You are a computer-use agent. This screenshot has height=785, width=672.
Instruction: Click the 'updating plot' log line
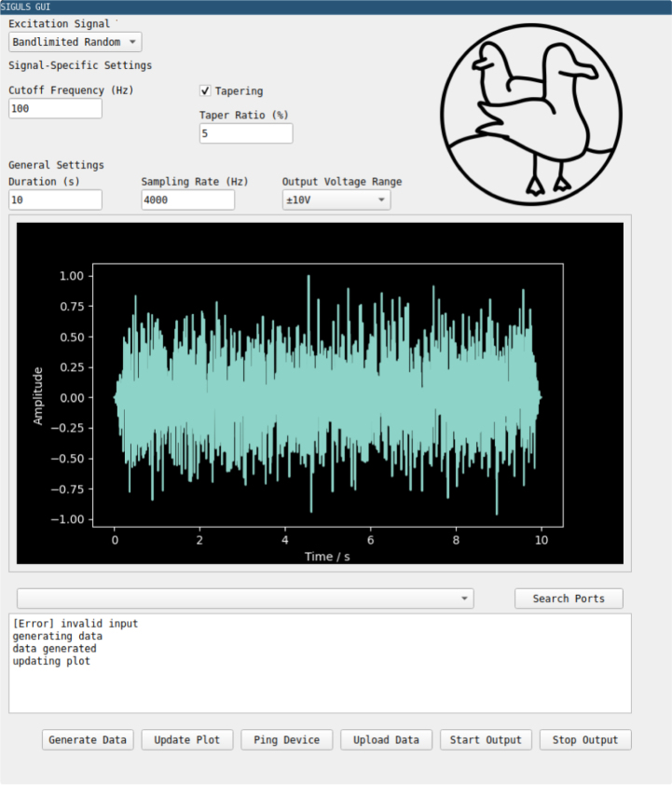(x=51, y=661)
